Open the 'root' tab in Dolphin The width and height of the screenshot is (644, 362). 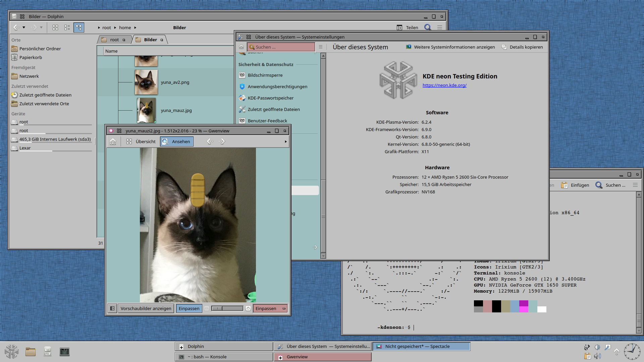[x=114, y=40]
